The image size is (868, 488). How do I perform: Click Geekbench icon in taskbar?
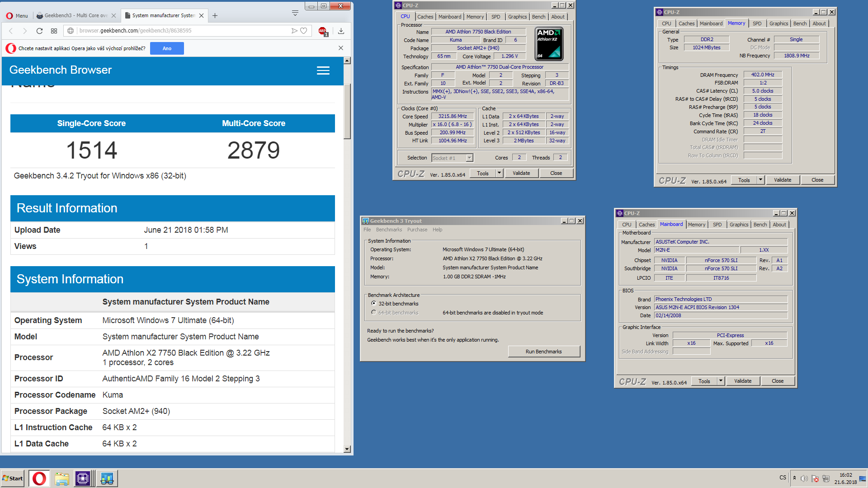107,478
